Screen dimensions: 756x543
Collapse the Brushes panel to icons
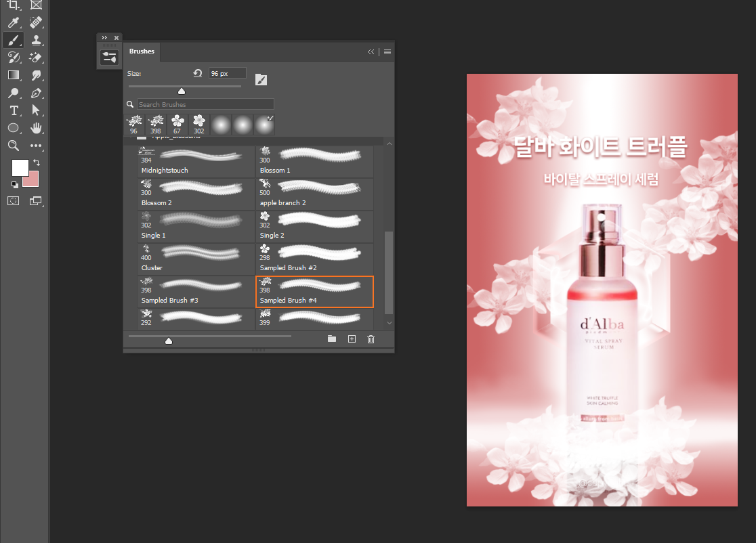371,51
